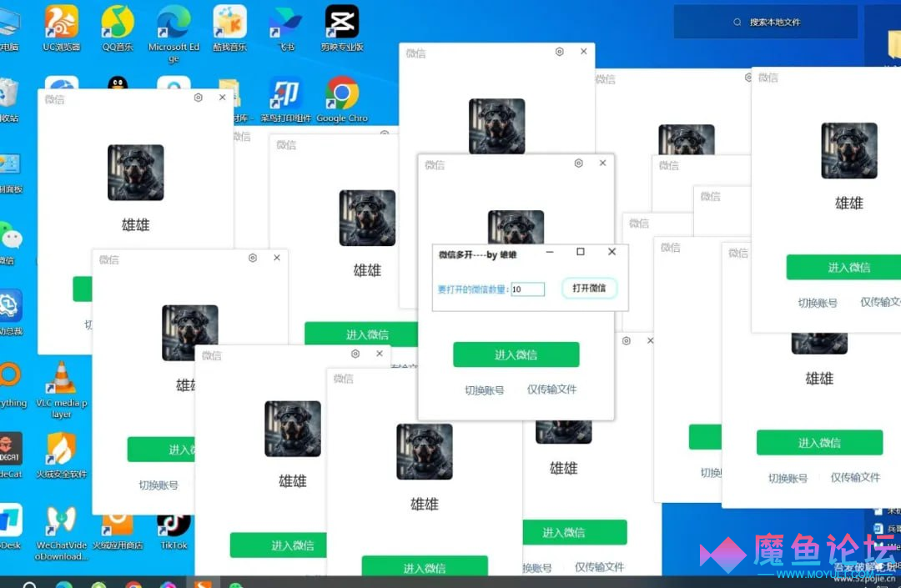This screenshot has height=588, width=901.
Task: Open settings gear in the top-center WeChat window
Action: (x=560, y=52)
